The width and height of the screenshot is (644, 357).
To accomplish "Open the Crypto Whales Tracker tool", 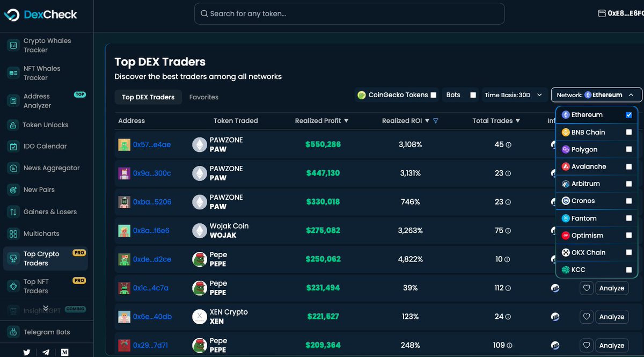I will click(x=47, y=45).
